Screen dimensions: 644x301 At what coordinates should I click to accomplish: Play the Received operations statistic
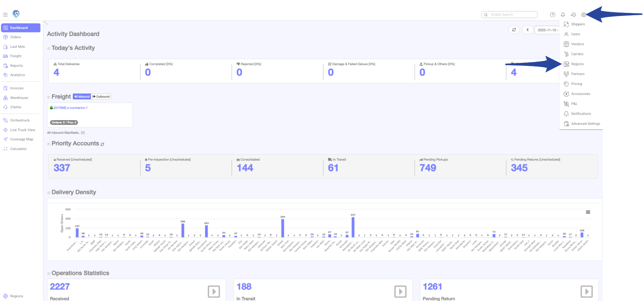[214, 291]
